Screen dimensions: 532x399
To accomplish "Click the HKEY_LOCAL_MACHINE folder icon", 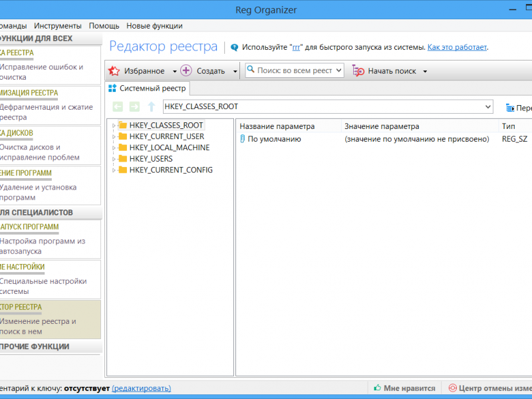I will (x=123, y=148).
